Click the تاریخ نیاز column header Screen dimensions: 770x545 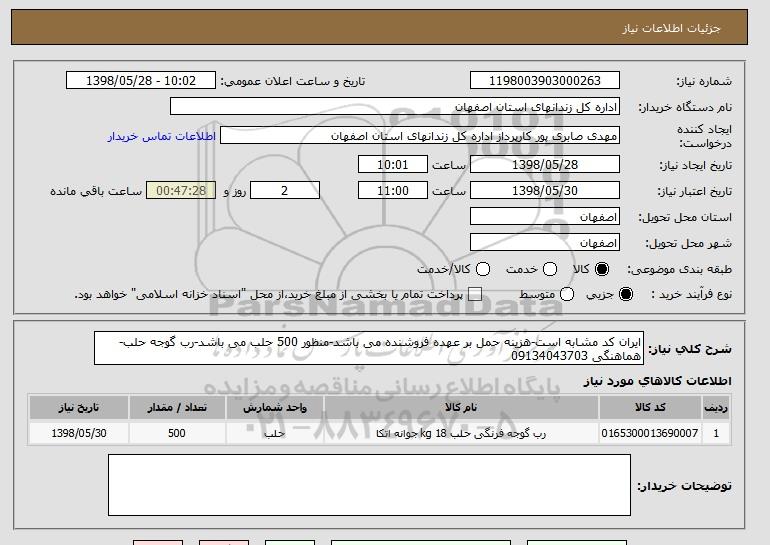(79, 408)
